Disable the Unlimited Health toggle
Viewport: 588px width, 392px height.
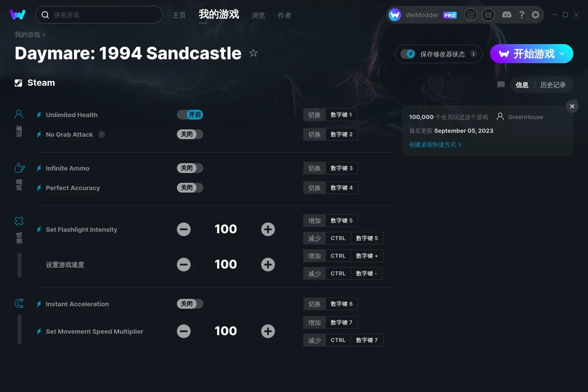[x=190, y=115]
